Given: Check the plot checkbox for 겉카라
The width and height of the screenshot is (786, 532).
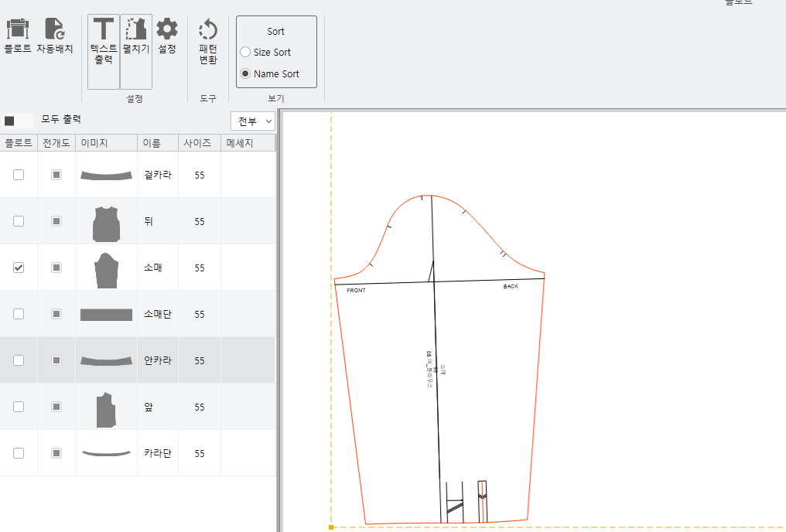Looking at the screenshot, I should click(19, 175).
